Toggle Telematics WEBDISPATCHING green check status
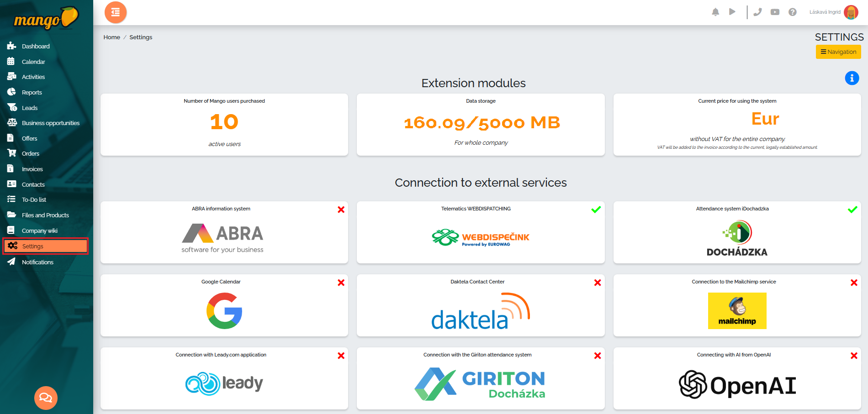The image size is (868, 414). pos(596,210)
